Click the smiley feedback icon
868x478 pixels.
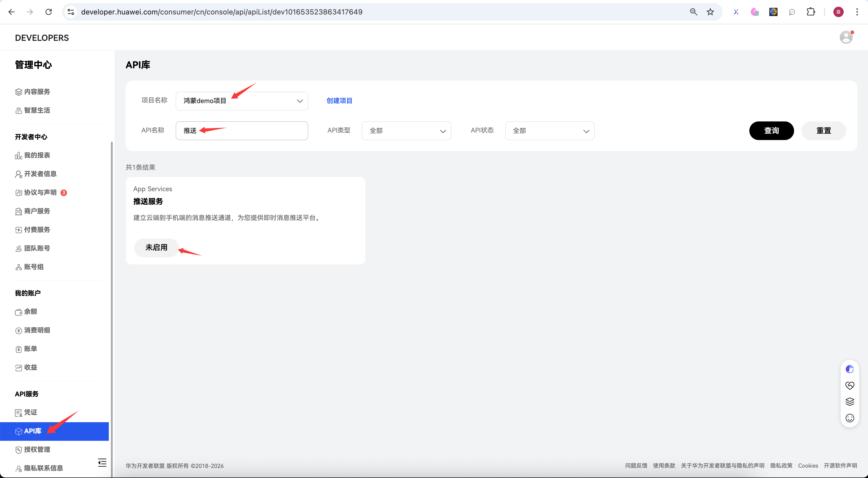point(849,418)
